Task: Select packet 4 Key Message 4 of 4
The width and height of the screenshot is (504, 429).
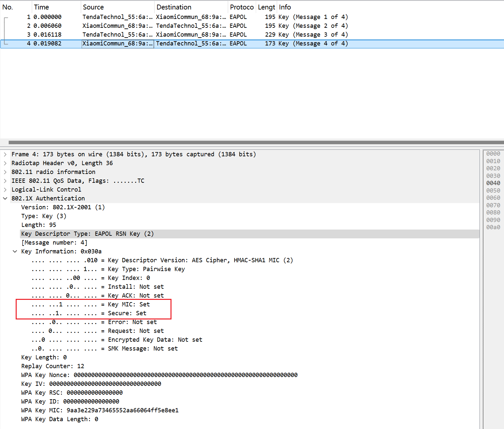Action: coord(252,43)
